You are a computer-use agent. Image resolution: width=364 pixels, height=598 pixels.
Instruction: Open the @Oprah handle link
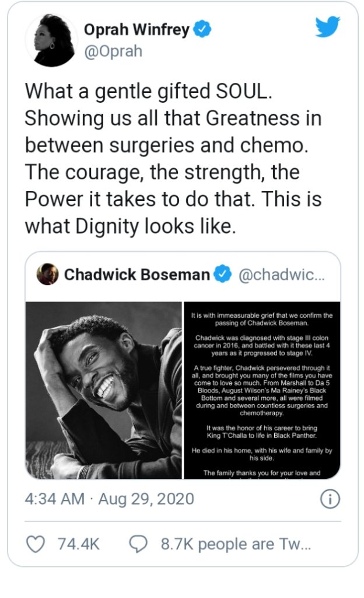pyautogui.click(x=113, y=51)
